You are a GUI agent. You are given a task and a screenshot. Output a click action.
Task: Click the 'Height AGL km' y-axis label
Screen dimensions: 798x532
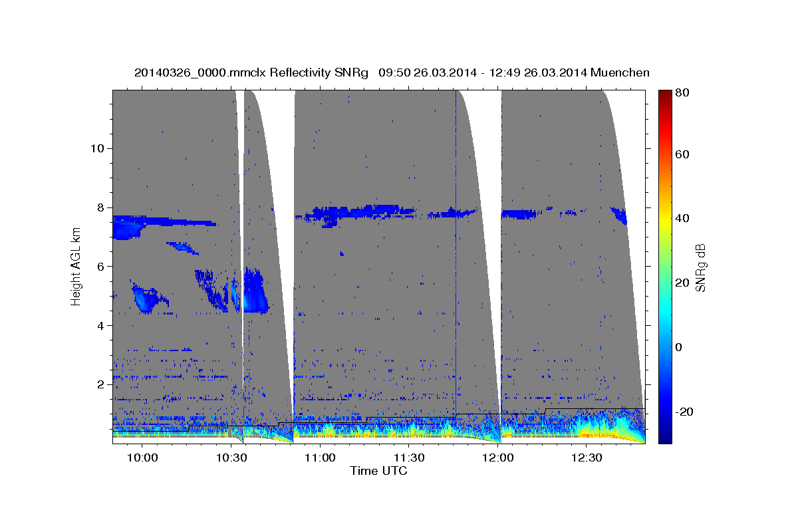pyautogui.click(x=76, y=265)
